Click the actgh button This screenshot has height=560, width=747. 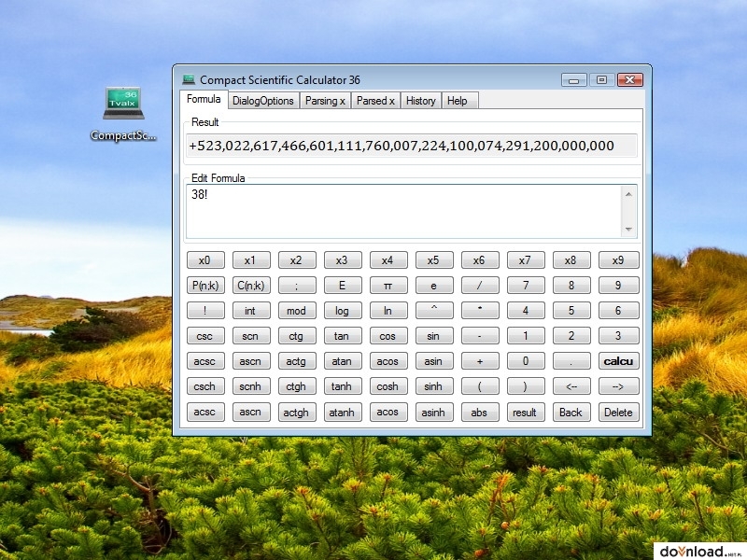(x=297, y=413)
